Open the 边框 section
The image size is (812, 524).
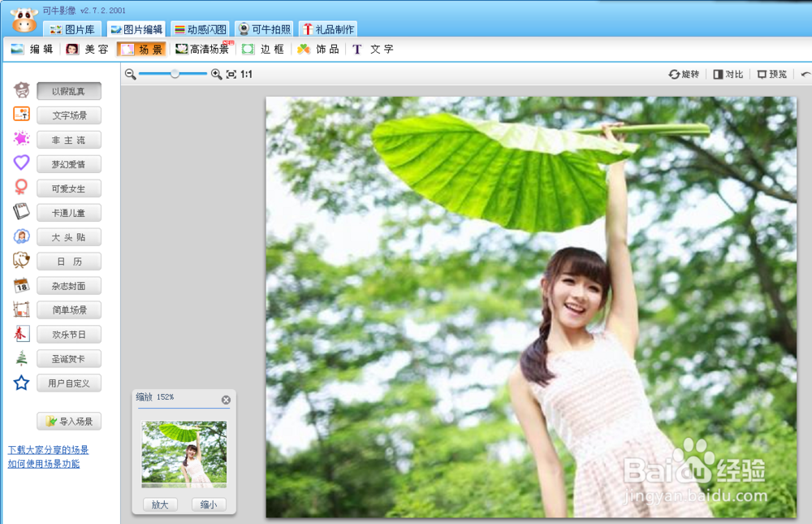coord(264,50)
